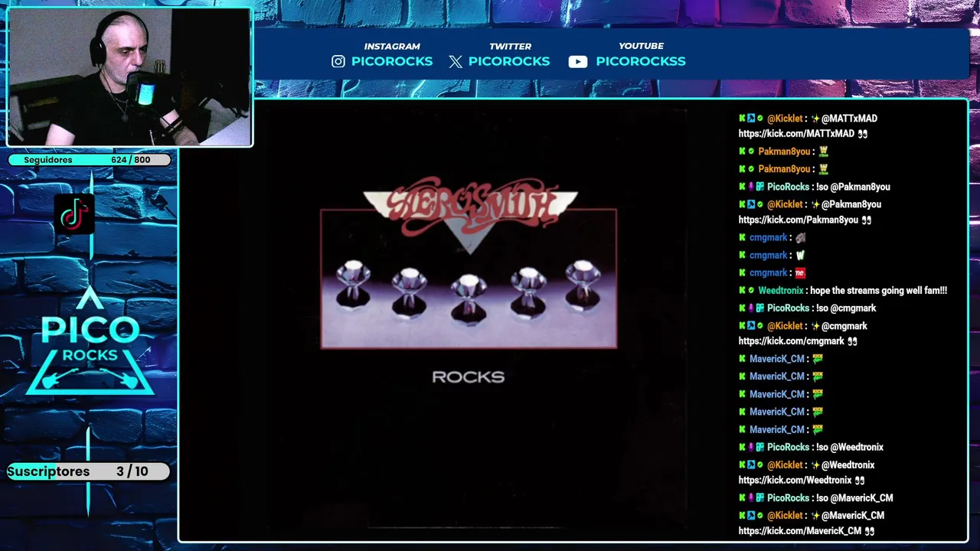Click the Suscriptores 3 / 10 progress bar
Screen dimensions: 980x551
(x=88, y=471)
